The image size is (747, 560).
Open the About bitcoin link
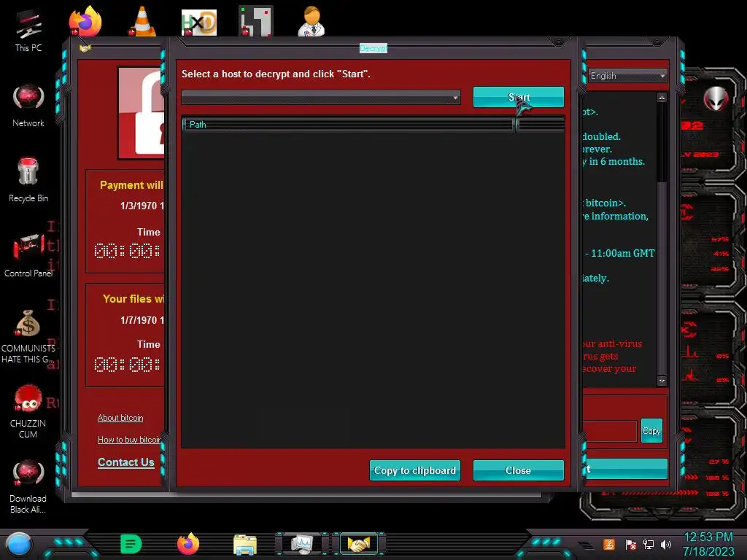tap(120, 418)
